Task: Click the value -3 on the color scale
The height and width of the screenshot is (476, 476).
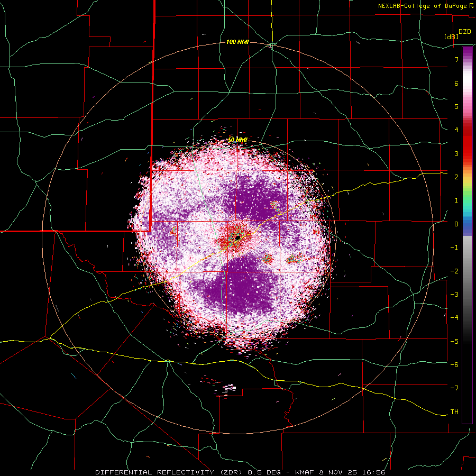Action: 454,294
